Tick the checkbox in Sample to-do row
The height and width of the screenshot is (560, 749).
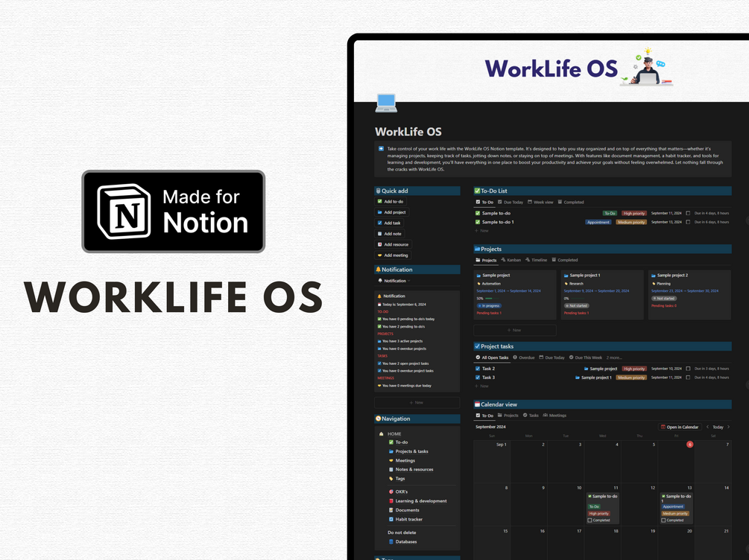pyautogui.click(x=688, y=214)
